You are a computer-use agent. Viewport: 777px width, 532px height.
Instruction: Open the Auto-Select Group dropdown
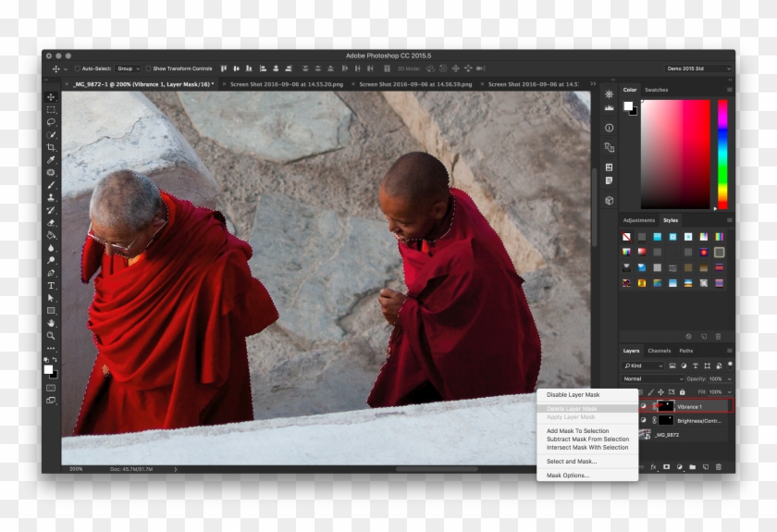coord(128,68)
